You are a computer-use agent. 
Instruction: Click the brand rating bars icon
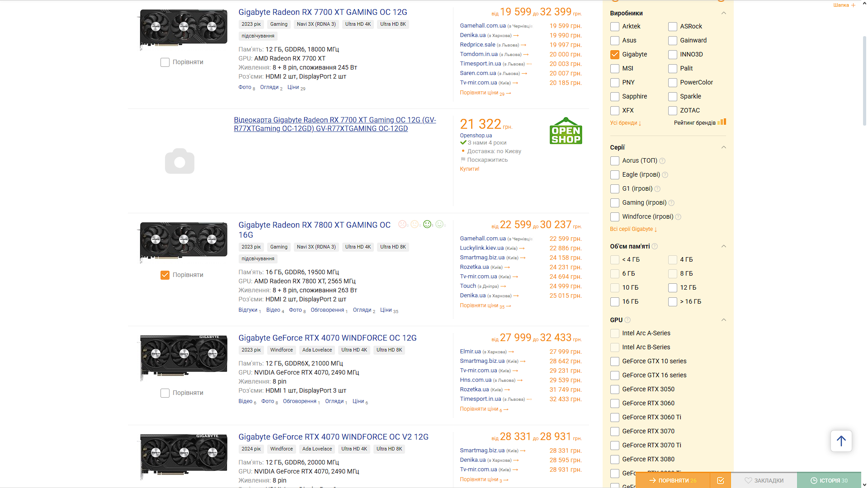(x=722, y=122)
